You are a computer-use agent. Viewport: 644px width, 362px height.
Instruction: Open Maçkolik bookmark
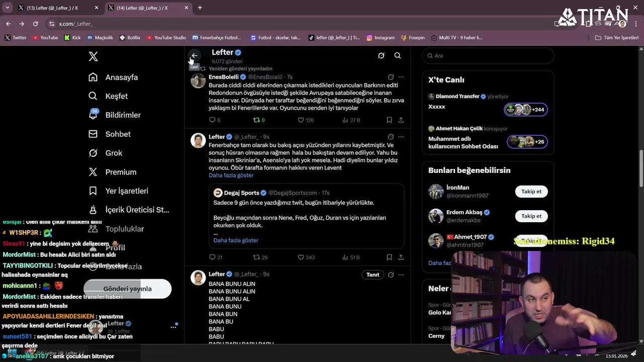100,38
